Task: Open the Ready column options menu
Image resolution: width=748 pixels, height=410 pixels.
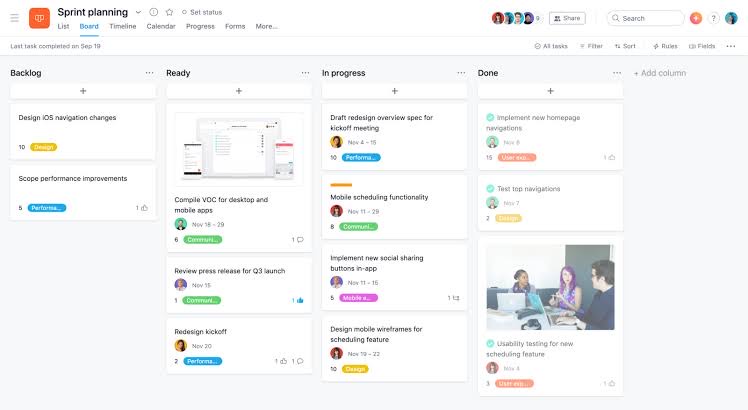Action: pos(305,73)
